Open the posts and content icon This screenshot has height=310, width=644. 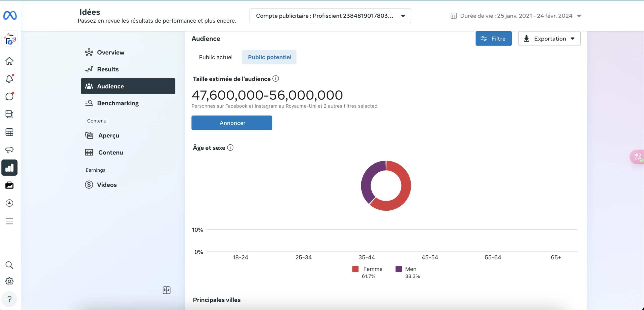(9, 114)
